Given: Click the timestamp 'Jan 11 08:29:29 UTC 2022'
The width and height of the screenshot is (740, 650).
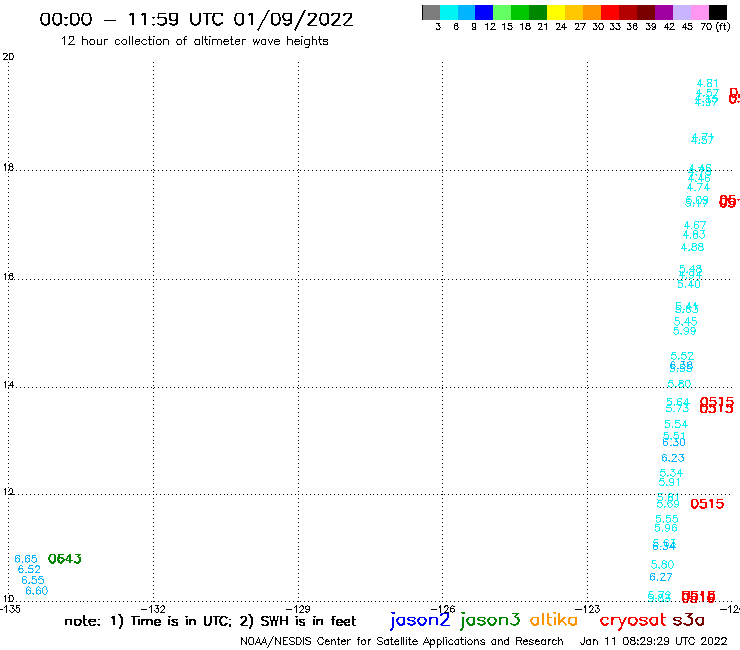Looking at the screenshot, I should (x=654, y=641).
